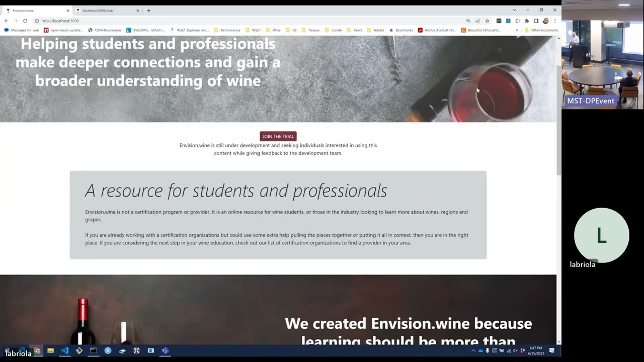
Task: Close the localhost:3000/test/ tab
Action: click(x=137, y=11)
